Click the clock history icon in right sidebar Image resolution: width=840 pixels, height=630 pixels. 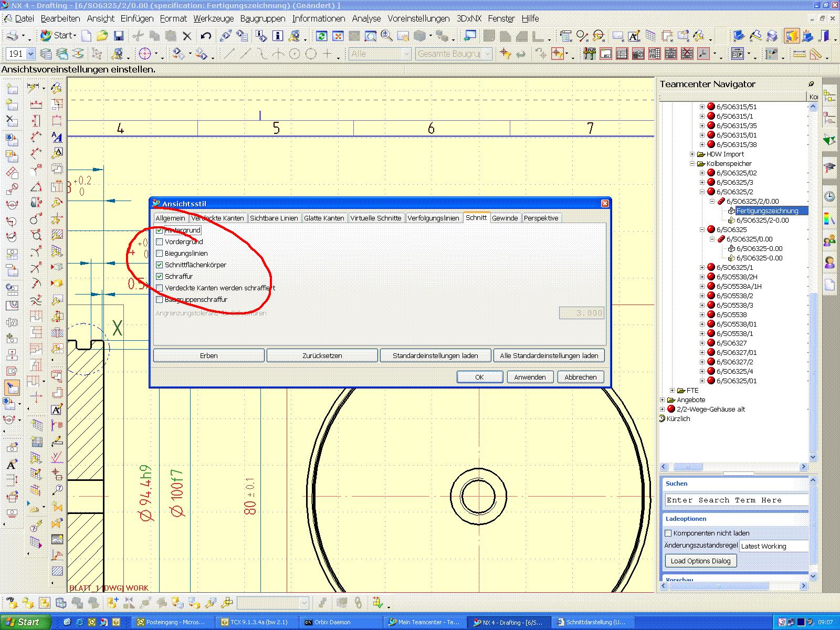pos(829,196)
